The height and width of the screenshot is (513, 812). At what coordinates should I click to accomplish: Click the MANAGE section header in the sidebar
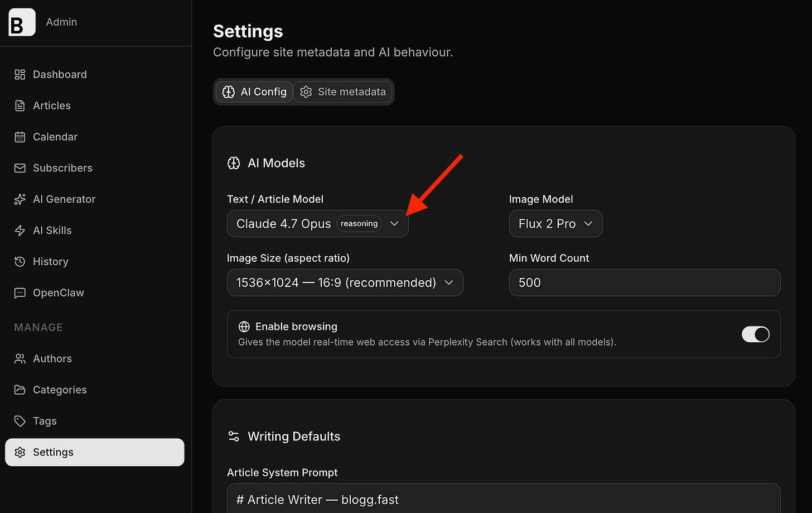38,328
